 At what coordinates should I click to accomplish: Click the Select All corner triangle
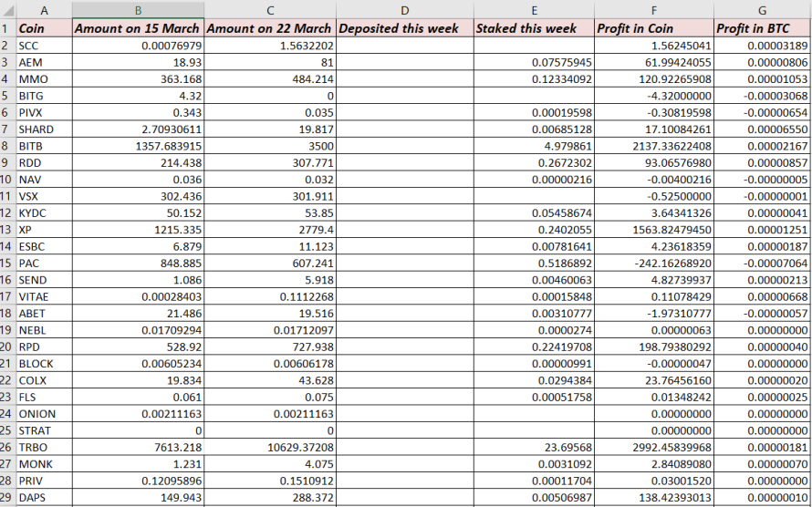click(8, 10)
